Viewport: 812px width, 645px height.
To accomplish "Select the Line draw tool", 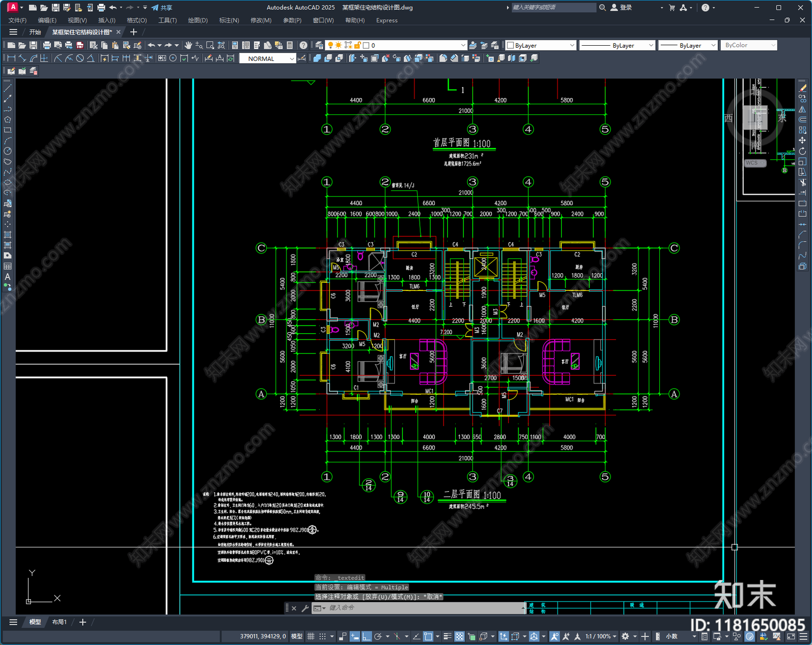I will tap(8, 88).
